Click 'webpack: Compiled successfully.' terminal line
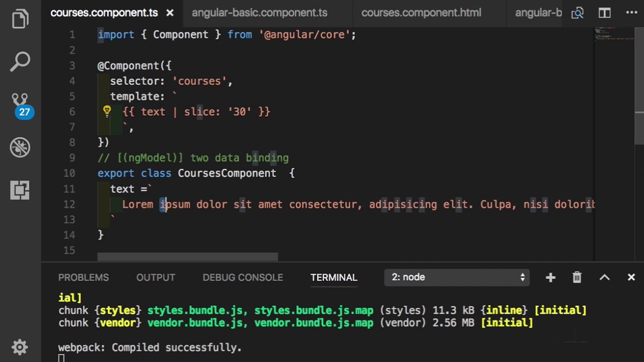Screen dimensions: 644x362 coord(150,347)
